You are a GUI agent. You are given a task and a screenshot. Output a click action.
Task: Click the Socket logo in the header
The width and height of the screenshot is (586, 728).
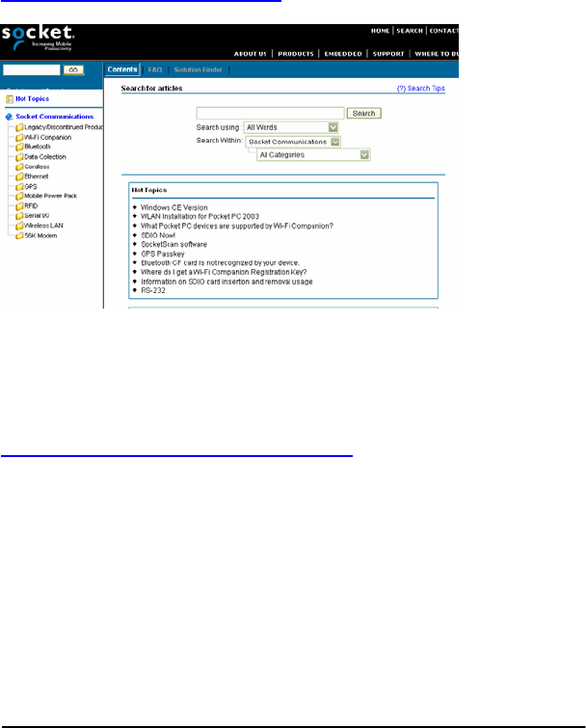tap(38, 38)
